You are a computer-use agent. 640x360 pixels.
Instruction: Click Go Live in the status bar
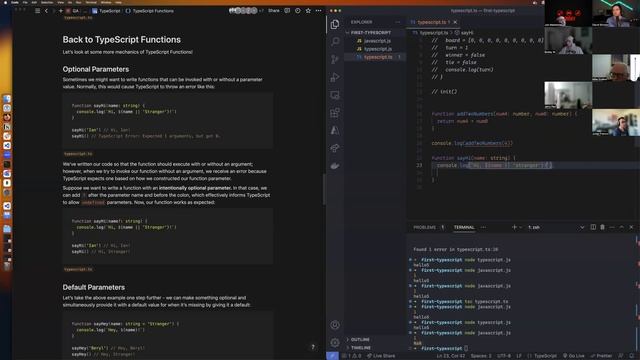573,356
